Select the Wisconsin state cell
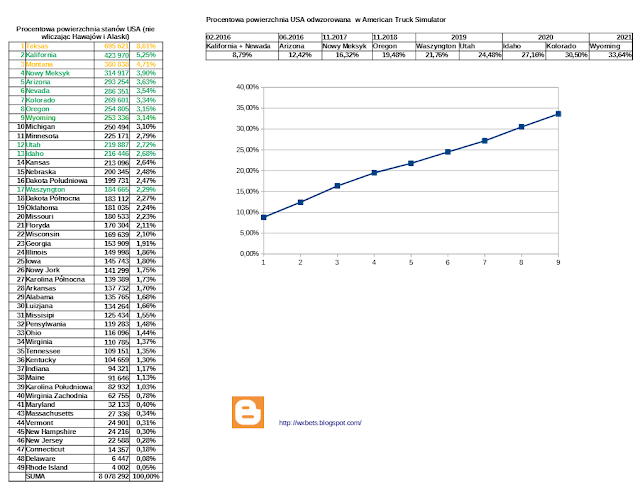 tap(60, 235)
